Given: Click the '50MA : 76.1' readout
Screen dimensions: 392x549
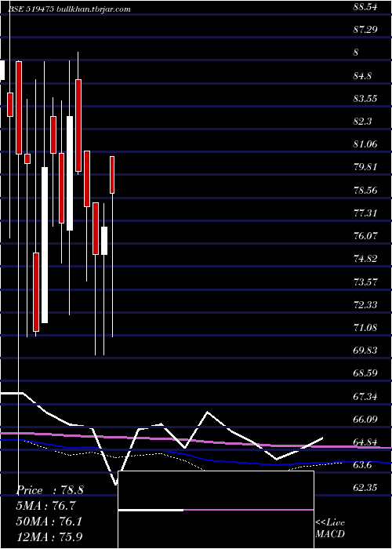Looking at the screenshot, I should click(49, 522).
